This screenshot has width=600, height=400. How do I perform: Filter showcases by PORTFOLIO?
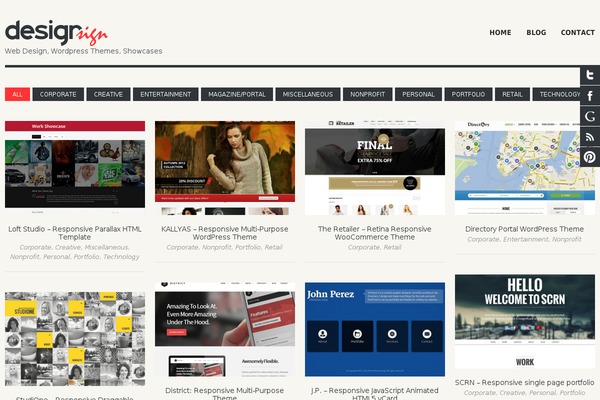point(468,94)
